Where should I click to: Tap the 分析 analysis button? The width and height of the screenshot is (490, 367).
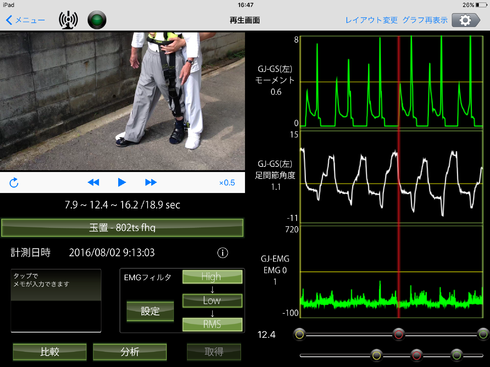click(130, 352)
